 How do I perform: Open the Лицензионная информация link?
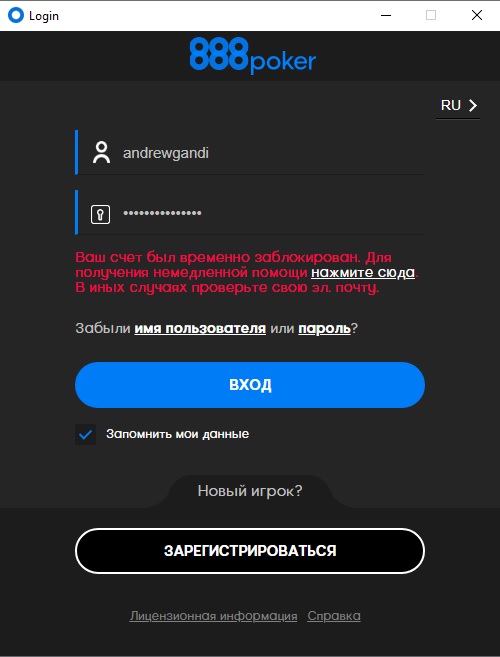[213, 616]
